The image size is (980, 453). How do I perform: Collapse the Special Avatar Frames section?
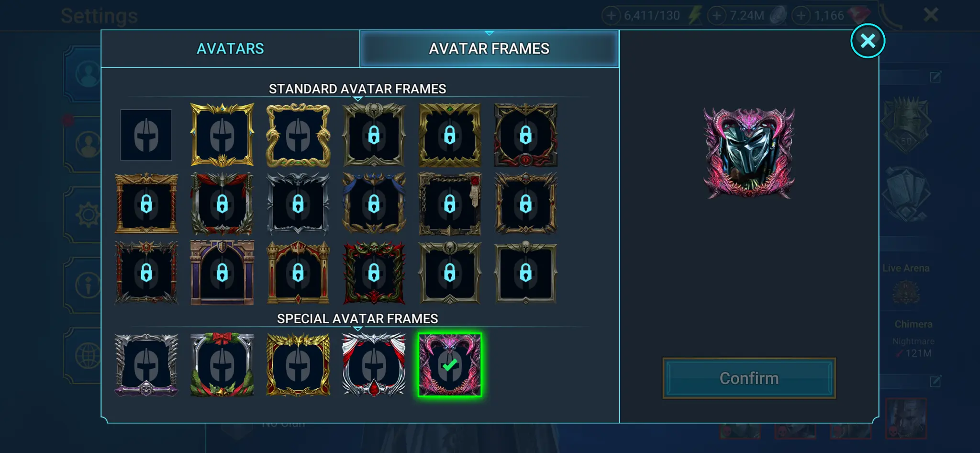pos(357,319)
